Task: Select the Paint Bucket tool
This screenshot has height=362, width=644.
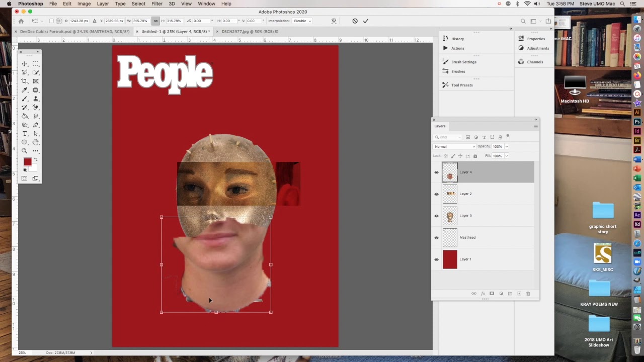Action: (x=24, y=116)
